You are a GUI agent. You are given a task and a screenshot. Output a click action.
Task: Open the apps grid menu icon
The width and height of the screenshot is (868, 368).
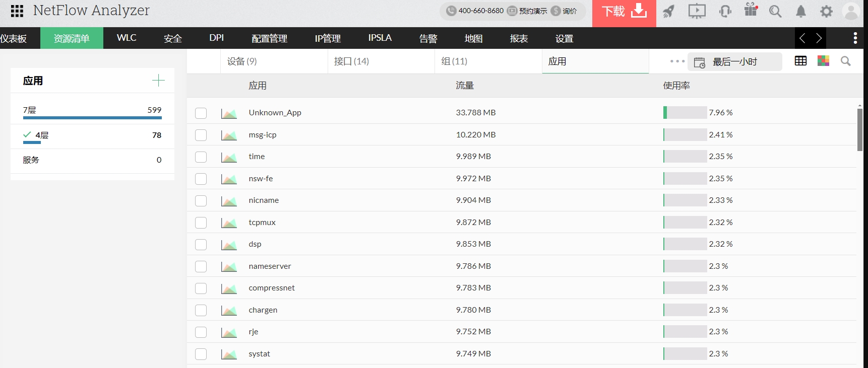click(x=17, y=11)
